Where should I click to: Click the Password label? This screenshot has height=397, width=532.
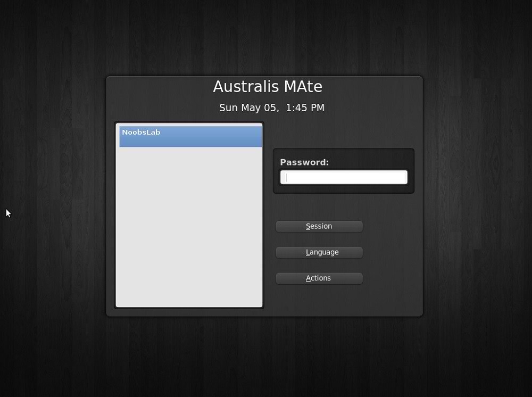pos(304,162)
